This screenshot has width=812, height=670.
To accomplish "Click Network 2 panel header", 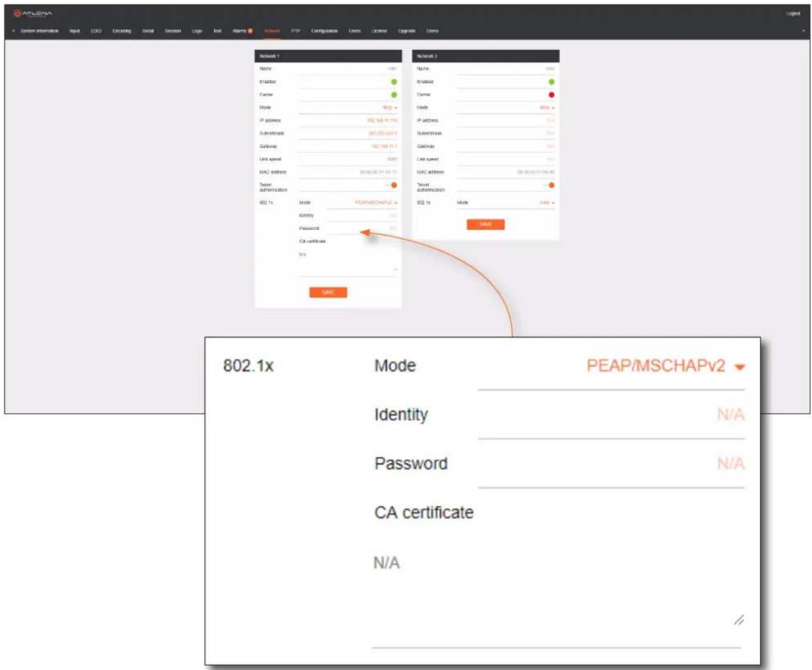I will pos(486,56).
